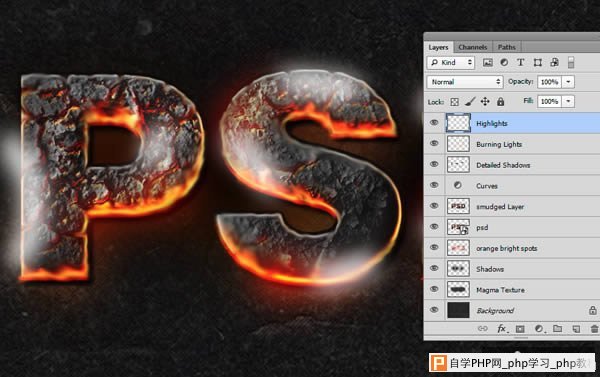Toggle visibility of Magma Texture layer

point(434,289)
